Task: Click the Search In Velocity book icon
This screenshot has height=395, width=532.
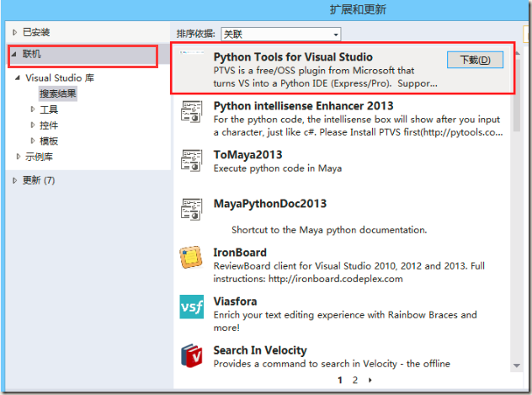Action: click(192, 355)
